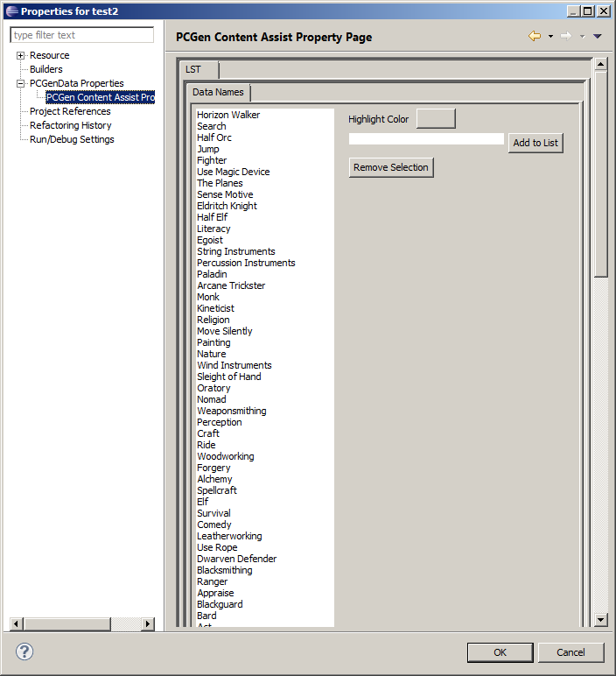Viewport: 616px width, 676px height.
Task: Select Weaponsmithing entry
Action: (x=231, y=411)
